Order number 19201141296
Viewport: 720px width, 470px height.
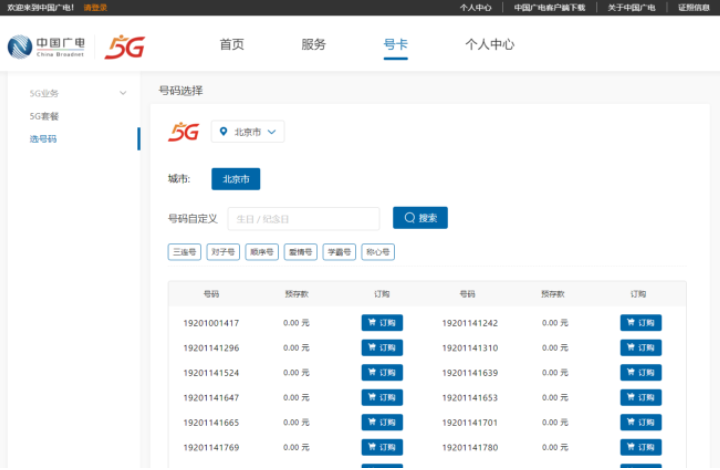pyautogui.click(x=382, y=347)
